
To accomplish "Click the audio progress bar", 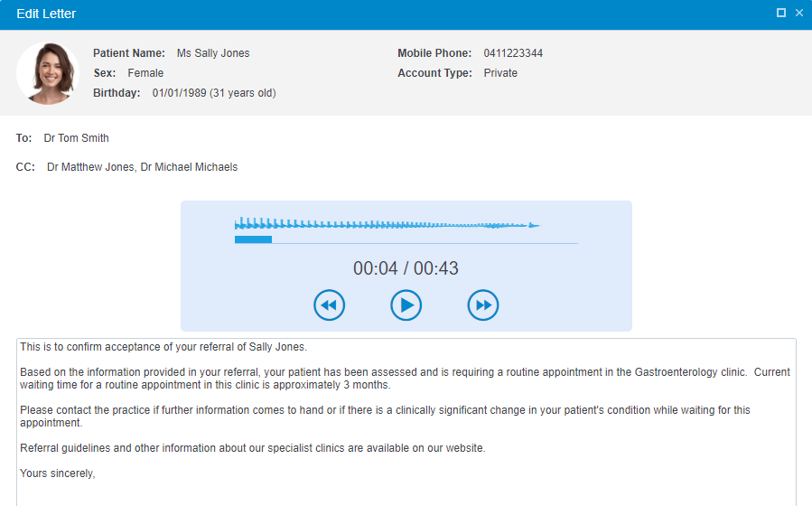I will coord(406,239).
